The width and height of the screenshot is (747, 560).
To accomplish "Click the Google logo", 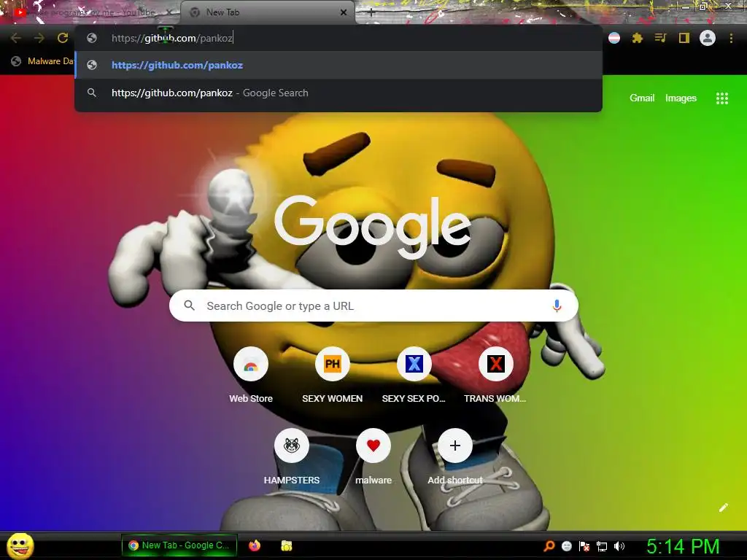I will click(373, 227).
